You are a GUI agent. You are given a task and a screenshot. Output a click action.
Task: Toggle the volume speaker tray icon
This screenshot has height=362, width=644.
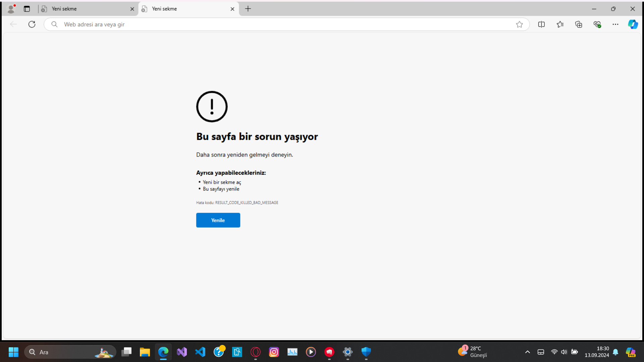(564, 352)
